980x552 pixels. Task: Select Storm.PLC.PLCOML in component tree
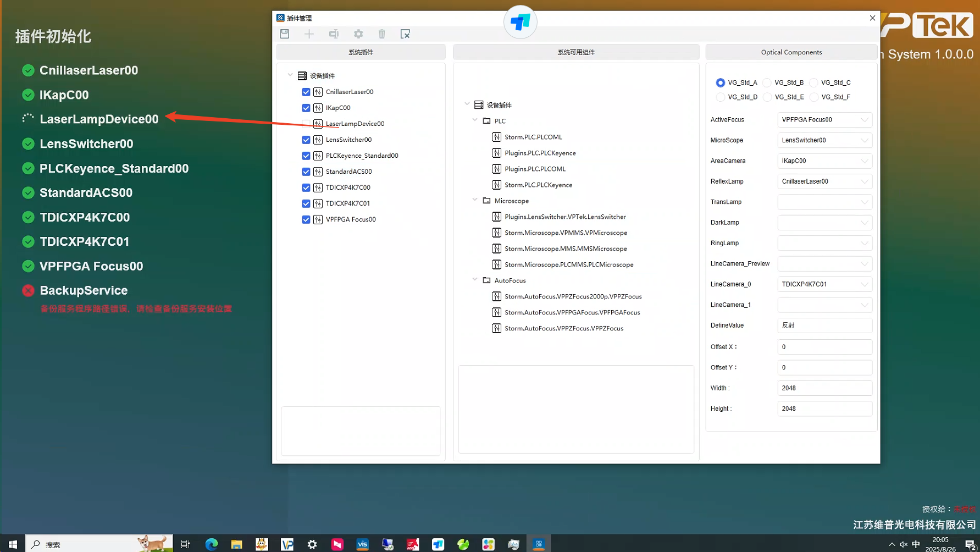point(533,137)
